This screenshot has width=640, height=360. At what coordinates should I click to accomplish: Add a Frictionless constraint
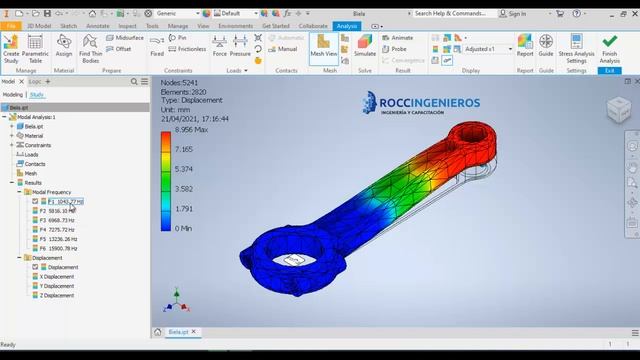tap(187, 49)
